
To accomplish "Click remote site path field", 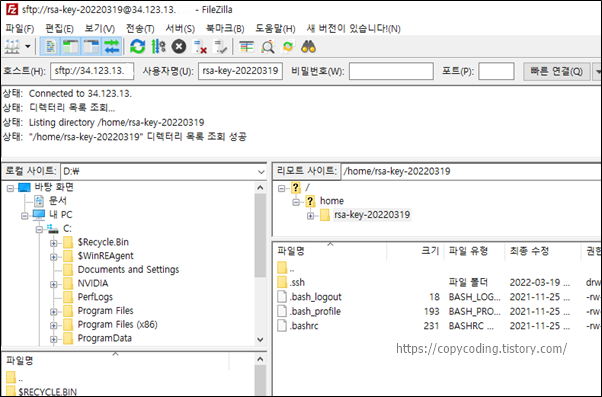I will (x=471, y=171).
